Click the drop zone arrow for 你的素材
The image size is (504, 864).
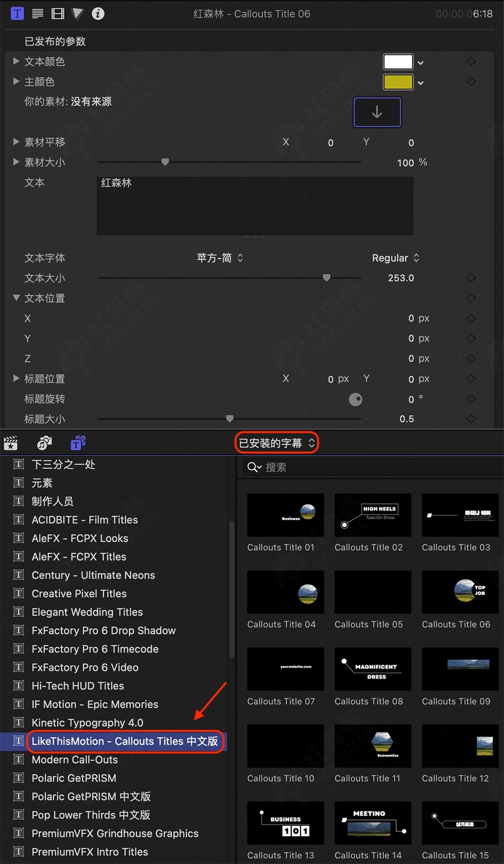[x=377, y=112]
